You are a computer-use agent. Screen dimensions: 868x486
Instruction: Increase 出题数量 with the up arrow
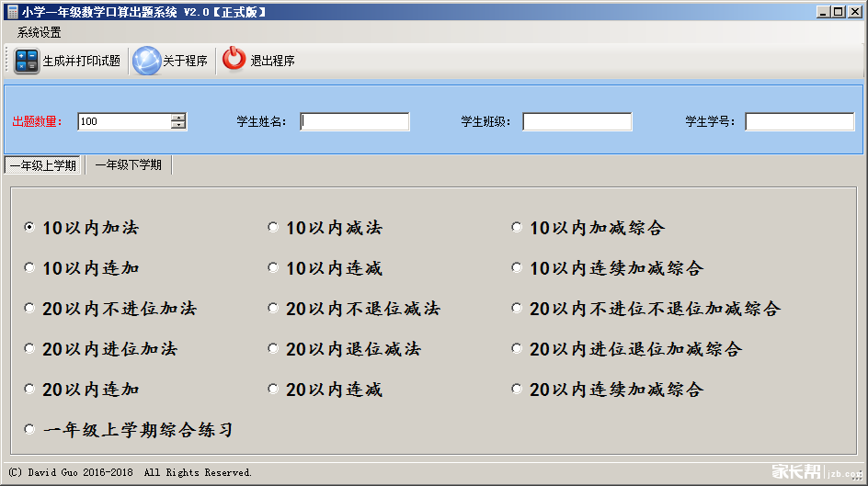(177, 118)
